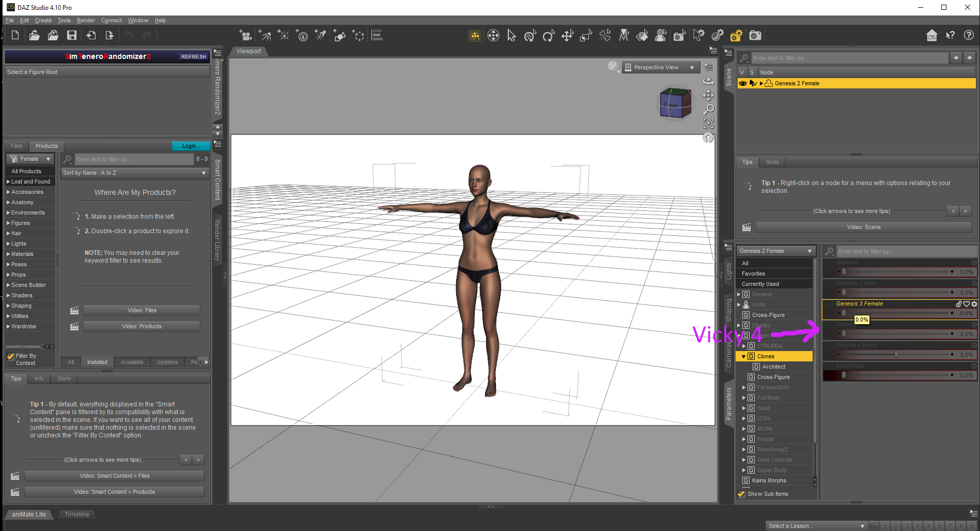Click the Video: Files button
This screenshot has width=980, height=531.
click(x=142, y=310)
